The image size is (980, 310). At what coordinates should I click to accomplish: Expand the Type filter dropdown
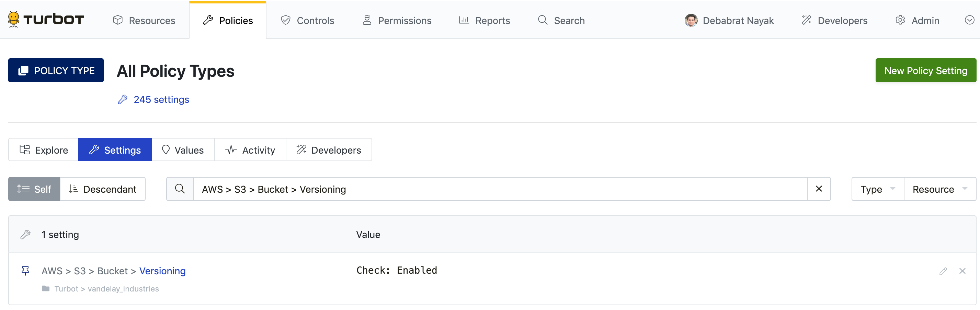878,189
